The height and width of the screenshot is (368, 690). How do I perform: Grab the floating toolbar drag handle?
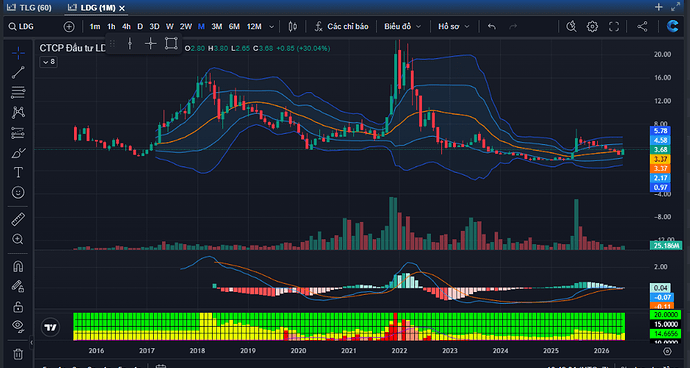[112, 43]
